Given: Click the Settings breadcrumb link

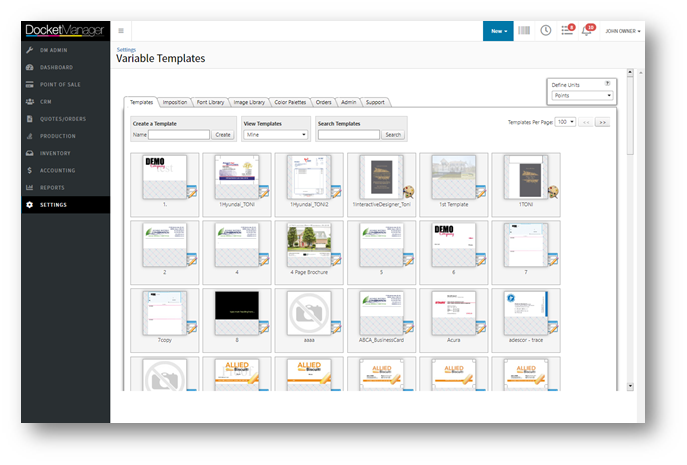Looking at the screenshot, I should point(126,50).
